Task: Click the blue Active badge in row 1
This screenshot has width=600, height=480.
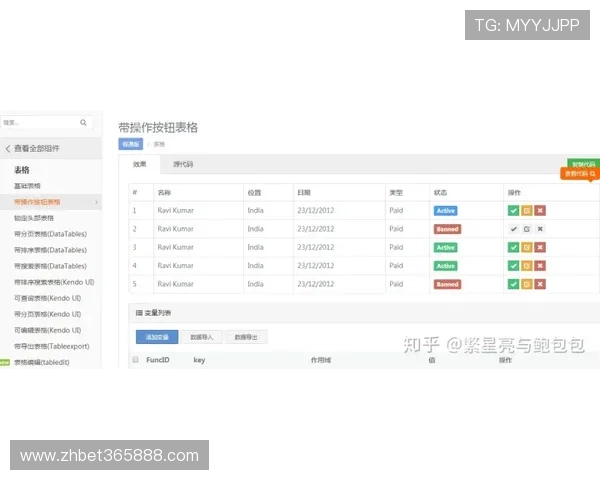Action: pyautogui.click(x=445, y=211)
